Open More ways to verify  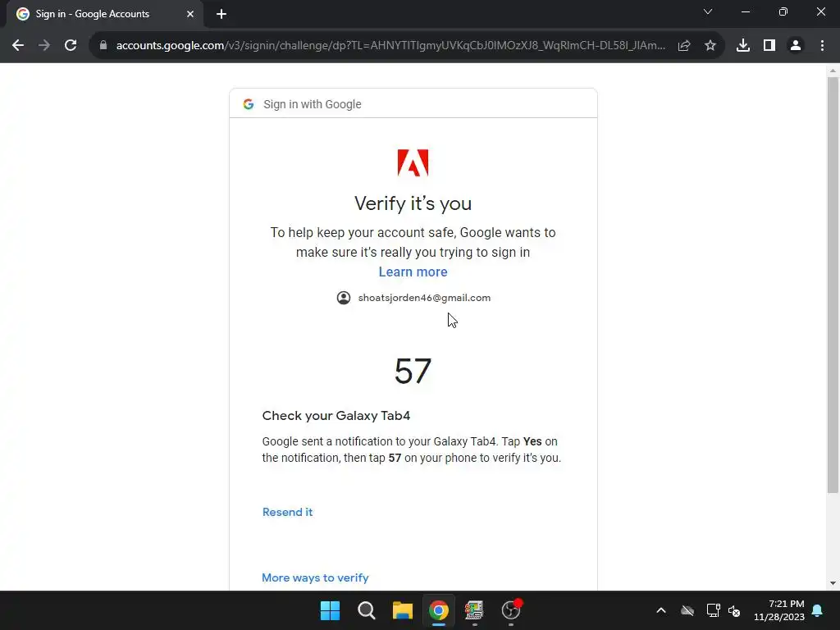(x=315, y=577)
